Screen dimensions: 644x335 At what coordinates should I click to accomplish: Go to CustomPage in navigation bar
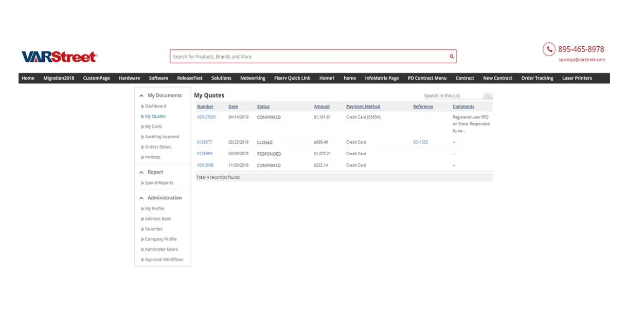(x=97, y=78)
